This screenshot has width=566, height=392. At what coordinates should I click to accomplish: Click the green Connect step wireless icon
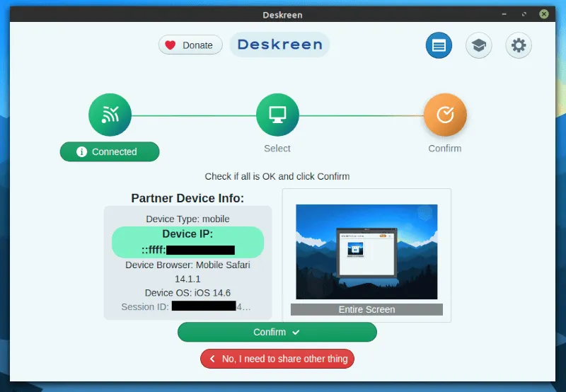(x=110, y=115)
